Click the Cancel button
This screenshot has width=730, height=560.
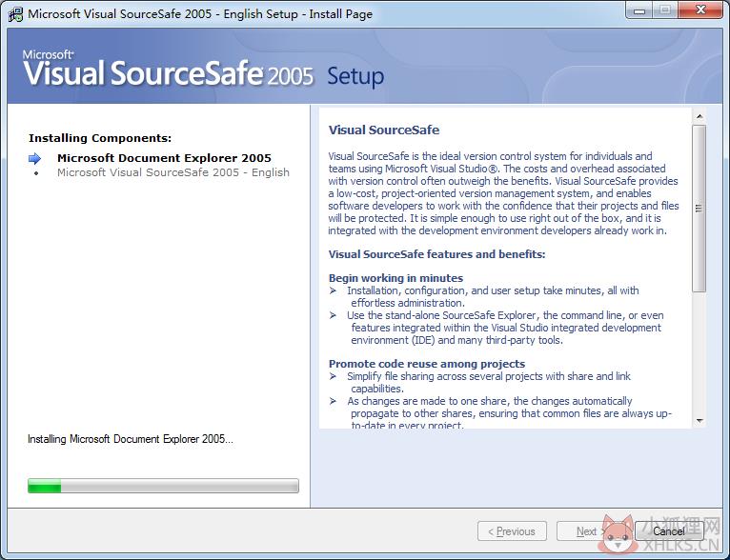pos(669,530)
